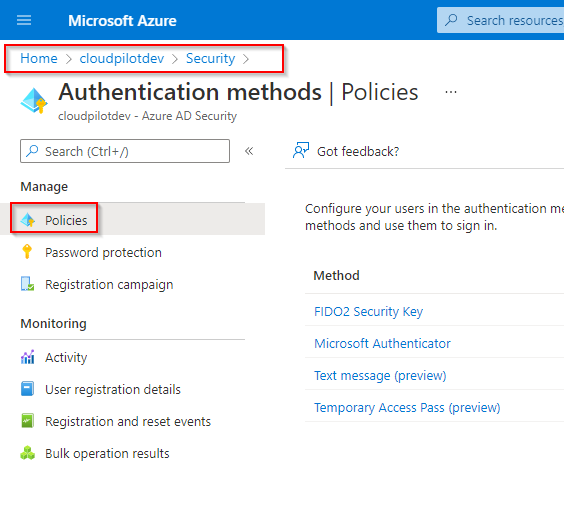Navigate to Security breadcrumb
564x516 pixels.
coord(210,58)
